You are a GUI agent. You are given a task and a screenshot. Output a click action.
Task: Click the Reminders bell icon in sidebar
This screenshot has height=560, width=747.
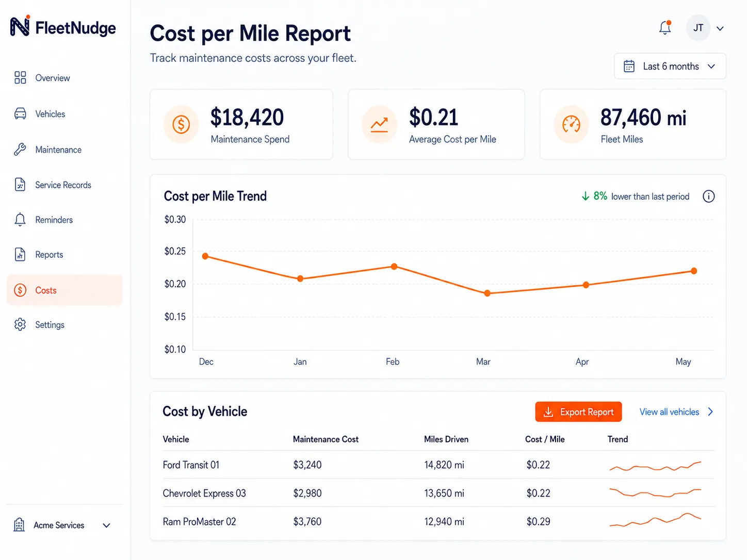click(20, 220)
